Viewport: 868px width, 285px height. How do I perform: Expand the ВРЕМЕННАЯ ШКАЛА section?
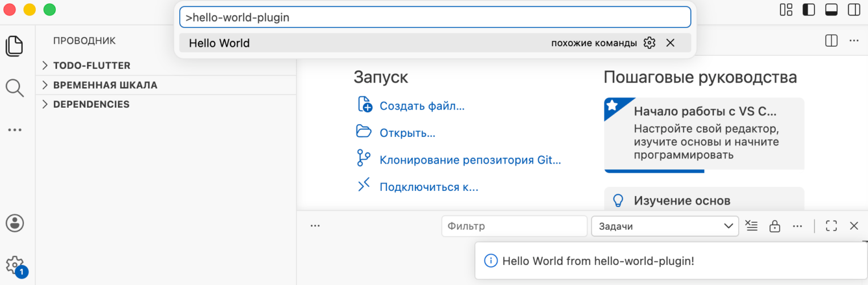(x=166, y=85)
